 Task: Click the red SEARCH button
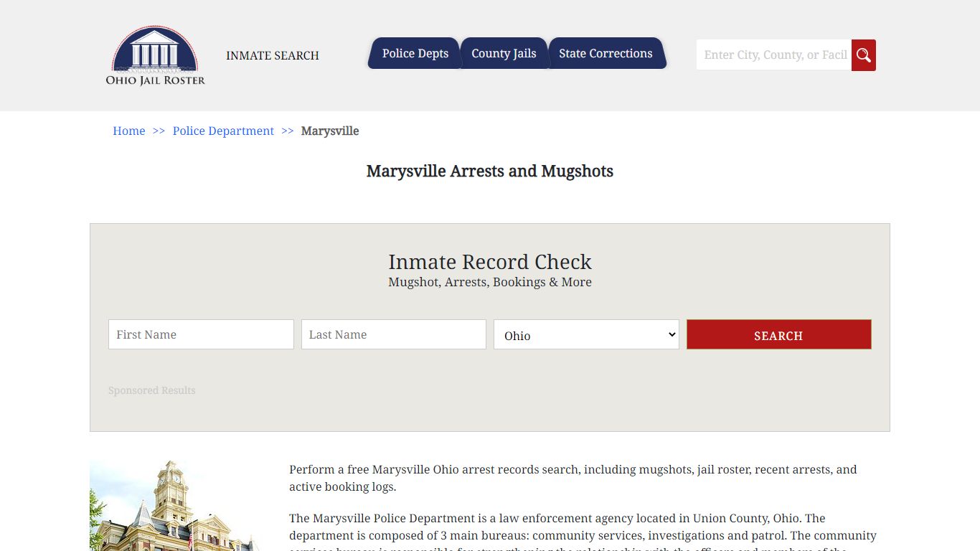[779, 334]
